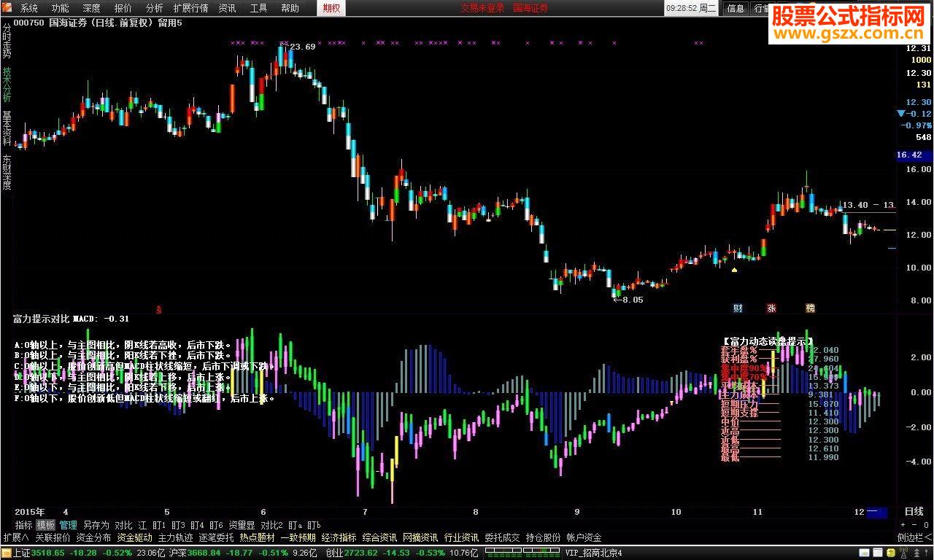Select the 盯1 template
Image resolution: width=934 pixels, height=560 pixels.
pyautogui.click(x=159, y=525)
